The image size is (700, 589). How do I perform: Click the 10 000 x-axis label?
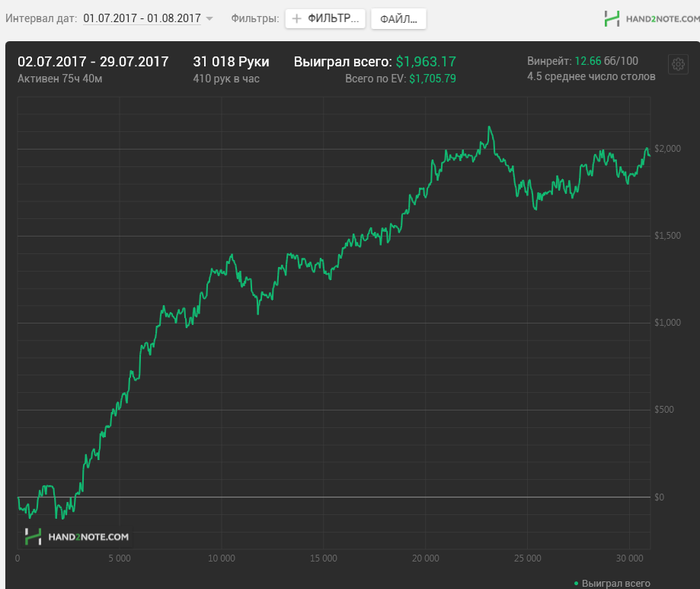point(221,559)
